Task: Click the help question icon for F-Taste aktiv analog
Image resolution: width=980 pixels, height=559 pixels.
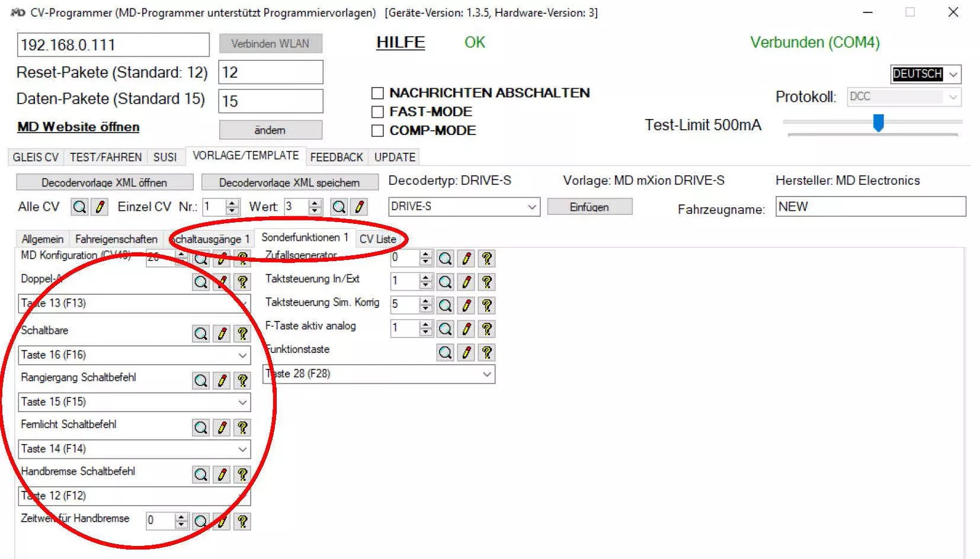Action: [487, 329]
